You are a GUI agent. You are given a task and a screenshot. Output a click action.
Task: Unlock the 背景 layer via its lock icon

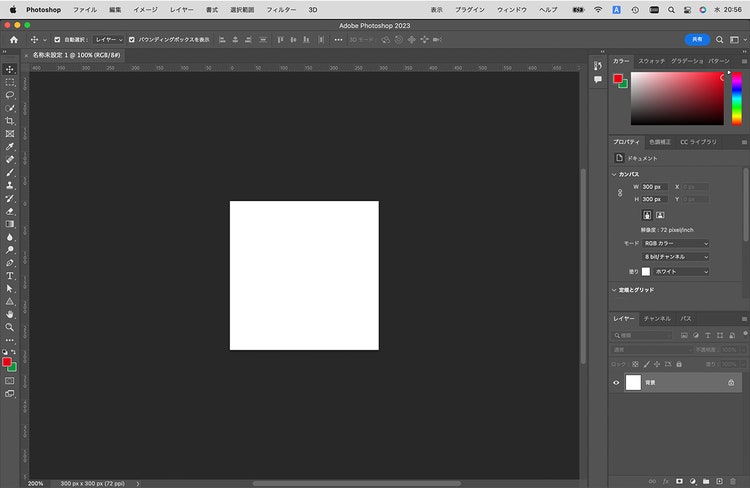[731, 383]
